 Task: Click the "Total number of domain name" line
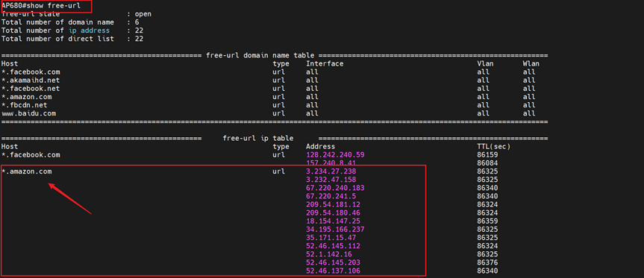pos(70,22)
